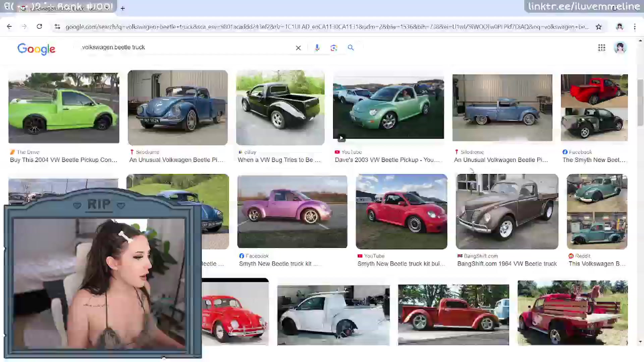Click the browser forward arrow

point(24,26)
